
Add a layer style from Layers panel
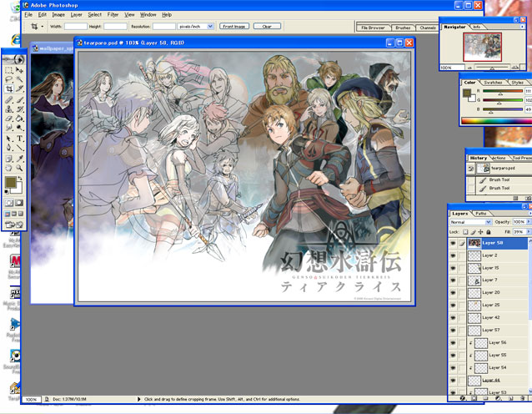click(x=462, y=398)
